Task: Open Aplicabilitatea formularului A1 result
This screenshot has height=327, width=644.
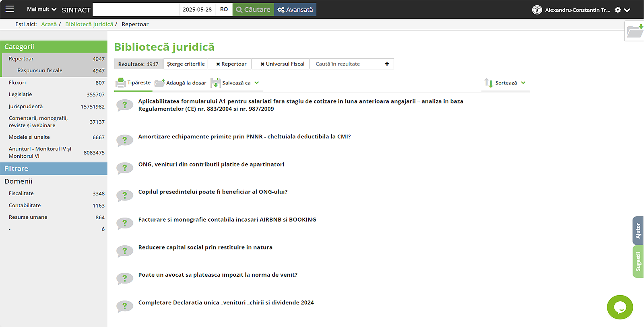Action: [x=301, y=105]
